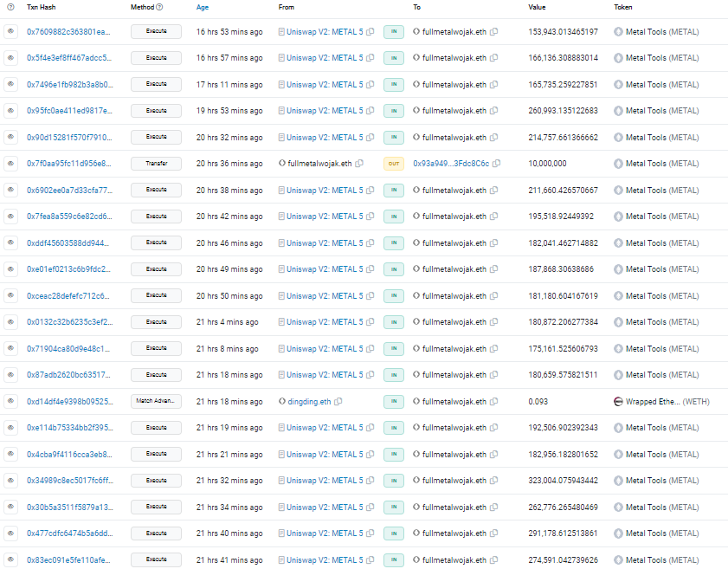Open transaction hash 0x7f0aa95fc11d956e8
This screenshot has height=569, width=728.
pyautogui.click(x=68, y=164)
